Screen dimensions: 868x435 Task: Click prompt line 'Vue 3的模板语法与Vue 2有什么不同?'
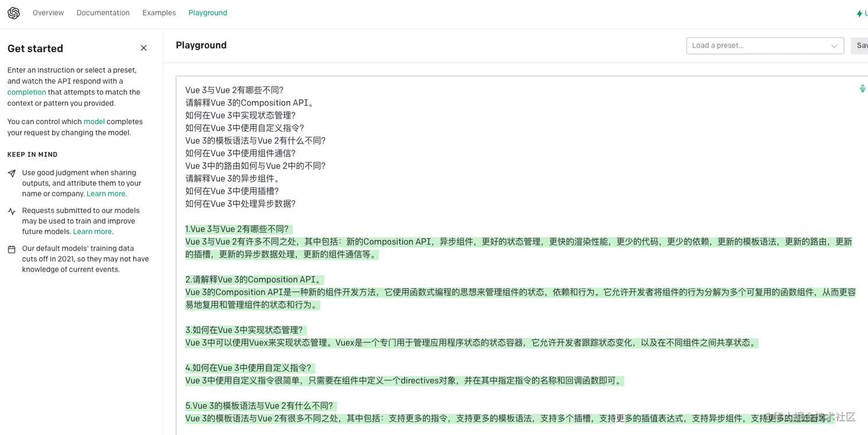[255, 141]
